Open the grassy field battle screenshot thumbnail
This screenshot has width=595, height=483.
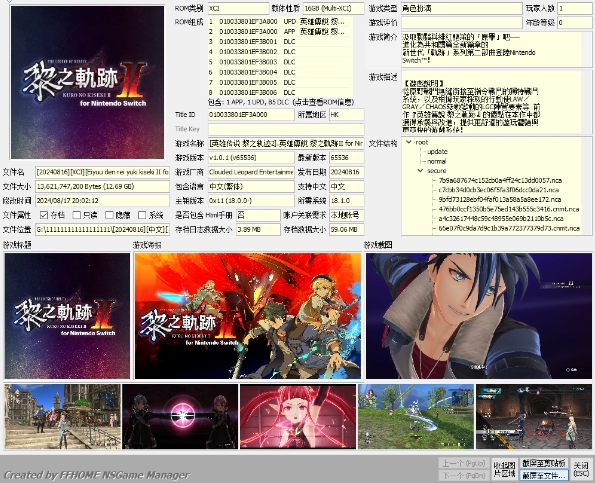(x=416, y=416)
